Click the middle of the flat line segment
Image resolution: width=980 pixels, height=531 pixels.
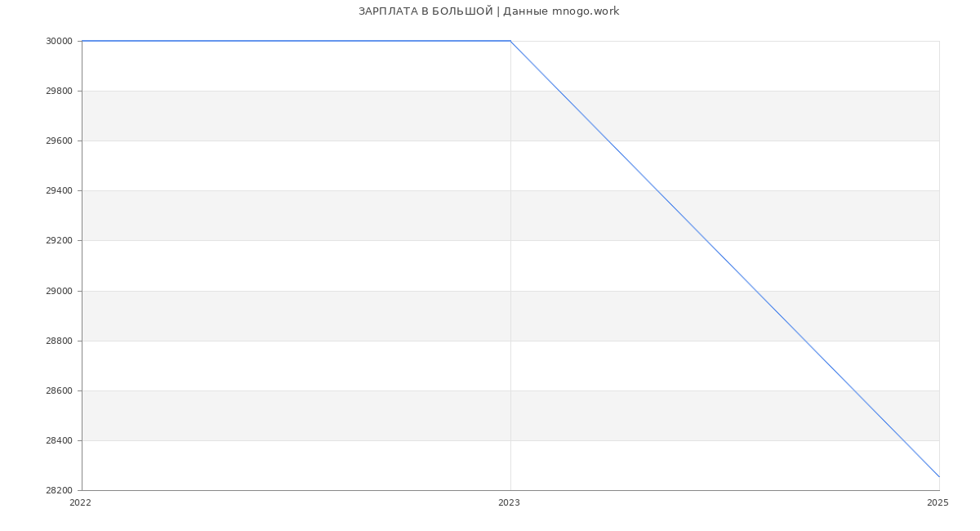tap(296, 41)
